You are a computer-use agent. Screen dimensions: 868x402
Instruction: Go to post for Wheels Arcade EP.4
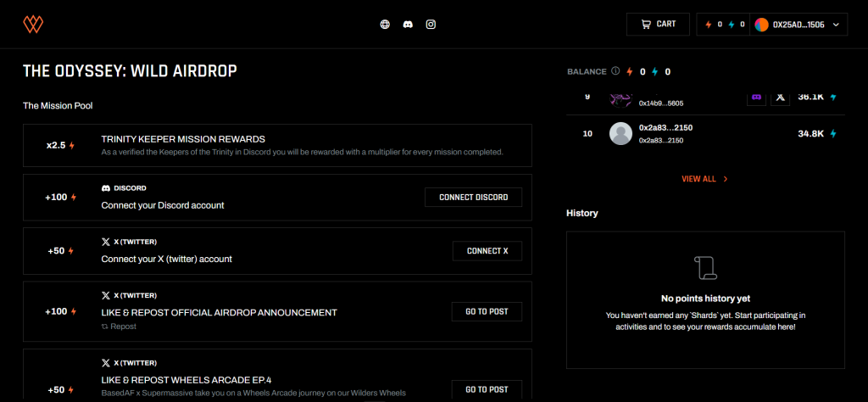point(487,389)
